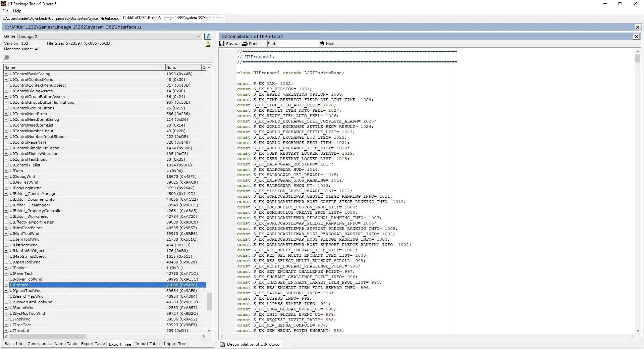Expand the UIHtmlToolWnd node
644x349 pixels.
[6, 234]
